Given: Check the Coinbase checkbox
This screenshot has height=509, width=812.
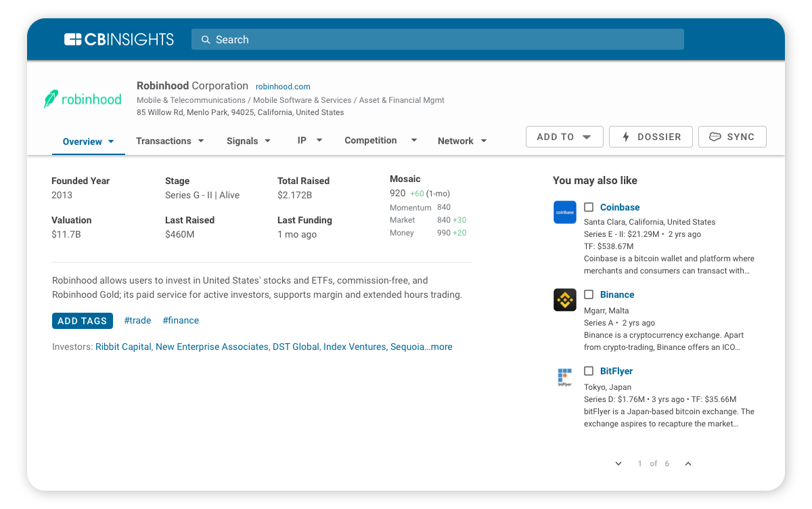Looking at the screenshot, I should pos(589,207).
